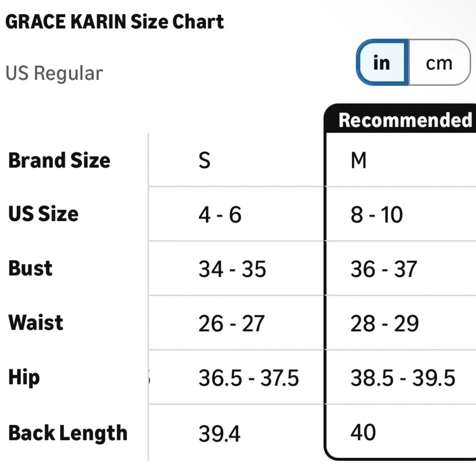
Task: Select the 4 - 6 US size cell
Action: (219, 215)
